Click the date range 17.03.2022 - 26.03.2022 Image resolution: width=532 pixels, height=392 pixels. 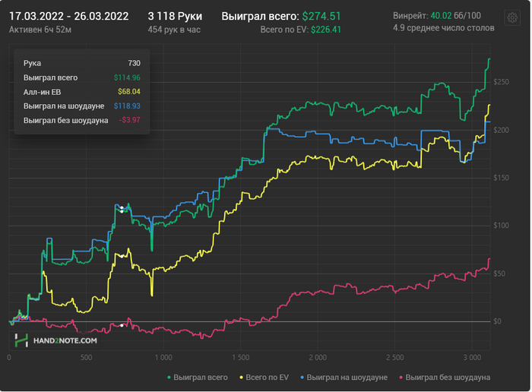coord(69,16)
